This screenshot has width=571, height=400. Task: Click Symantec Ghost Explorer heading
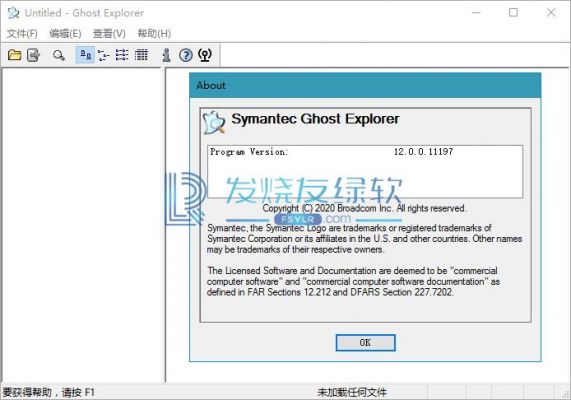point(315,119)
